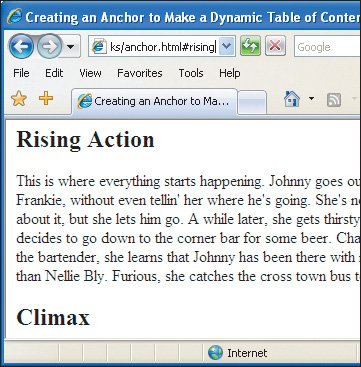The height and width of the screenshot is (367, 361).
Task: Open the Tools menu
Action: (191, 73)
